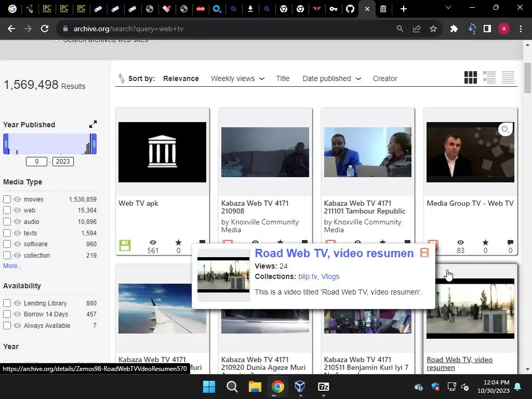Hide movies with the eye icon
The height and width of the screenshot is (399, 532).
pos(17,199)
